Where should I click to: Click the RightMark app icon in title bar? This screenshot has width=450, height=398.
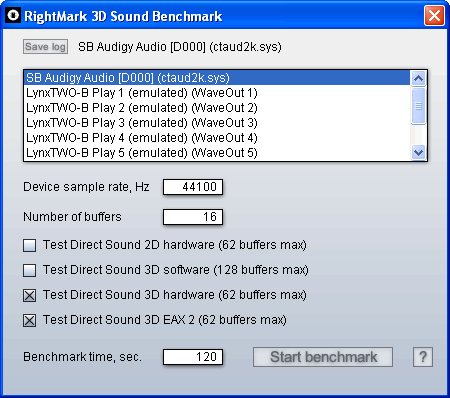(x=14, y=15)
